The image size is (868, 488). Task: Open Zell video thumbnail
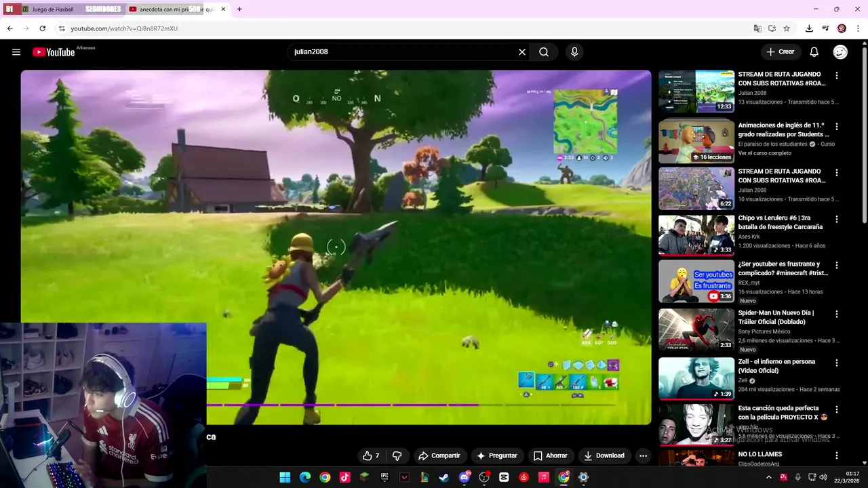(x=696, y=378)
